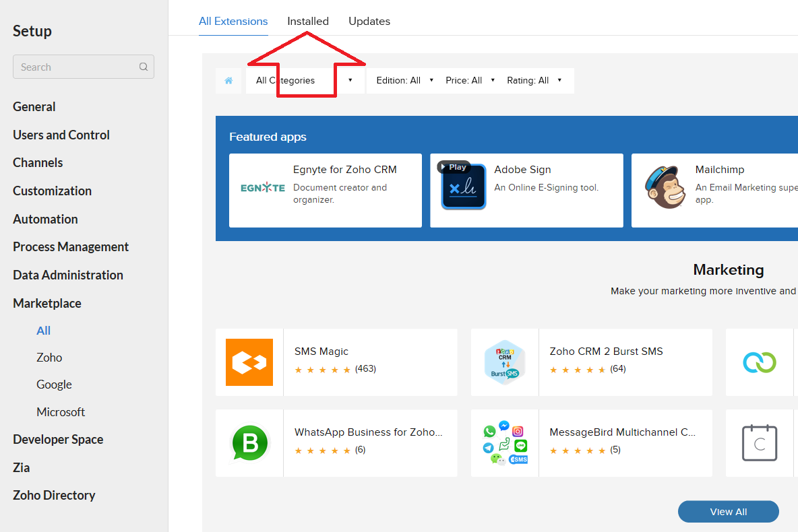798x532 pixels.
Task: Open Zoho Directory section
Action: click(x=54, y=496)
